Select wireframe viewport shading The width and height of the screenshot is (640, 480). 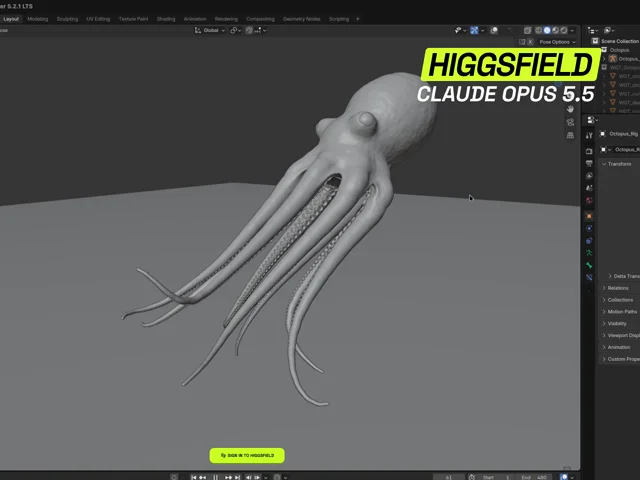(x=538, y=30)
